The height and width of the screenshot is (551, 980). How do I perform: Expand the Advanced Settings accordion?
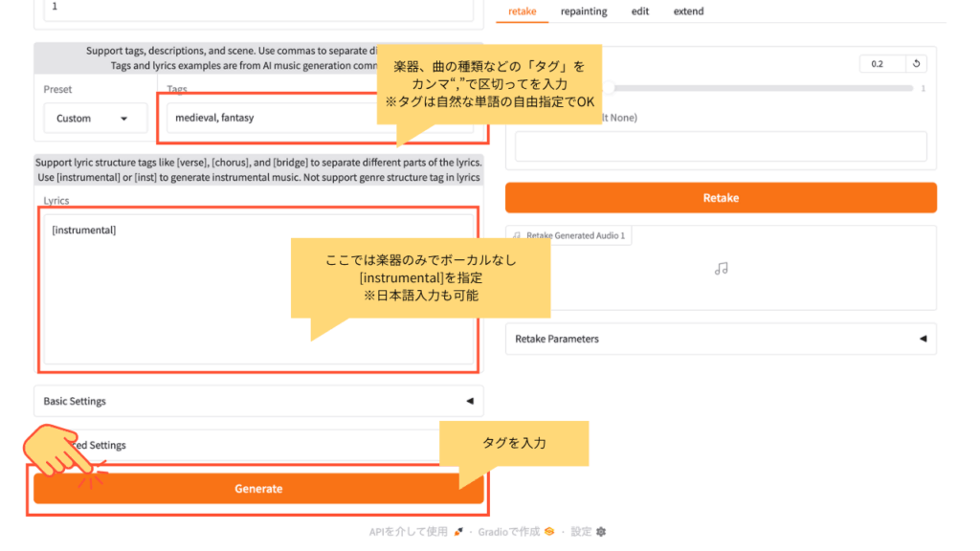[258, 445]
